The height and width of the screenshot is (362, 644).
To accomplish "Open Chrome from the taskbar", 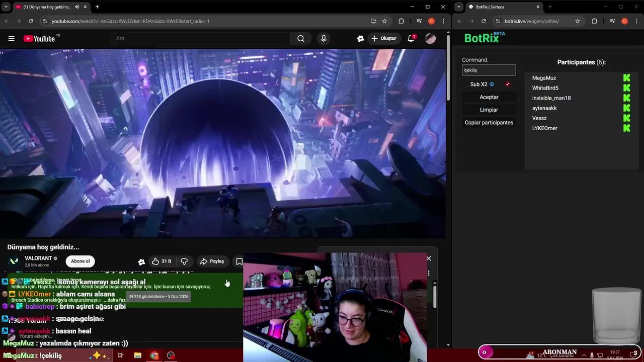I will click(154, 355).
